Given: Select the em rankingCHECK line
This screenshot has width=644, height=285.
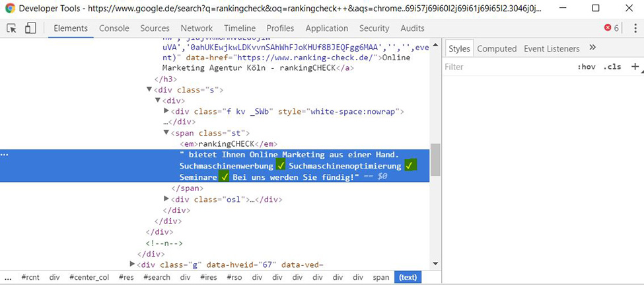Looking at the screenshot, I should (x=229, y=144).
